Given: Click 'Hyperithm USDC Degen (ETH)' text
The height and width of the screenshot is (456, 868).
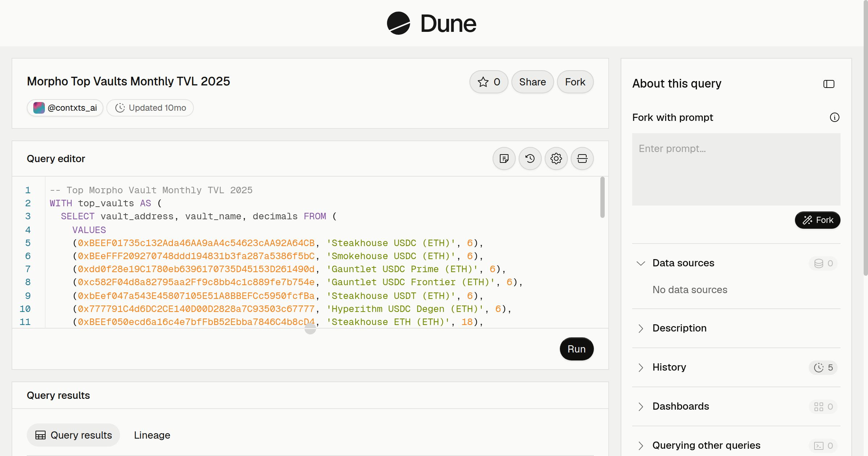Looking at the screenshot, I should click(x=405, y=309).
